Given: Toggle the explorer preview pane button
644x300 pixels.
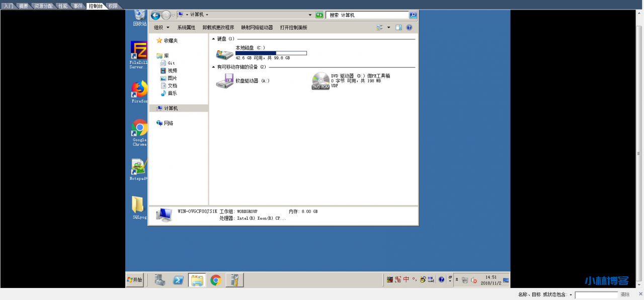Looking at the screenshot, I should [398, 28].
